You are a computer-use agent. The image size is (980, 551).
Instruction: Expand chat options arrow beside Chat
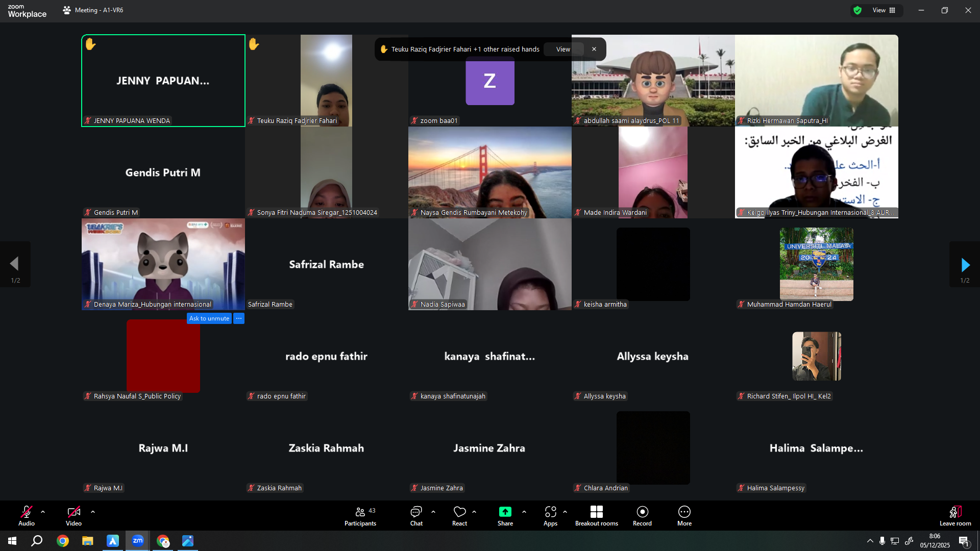[x=433, y=512]
